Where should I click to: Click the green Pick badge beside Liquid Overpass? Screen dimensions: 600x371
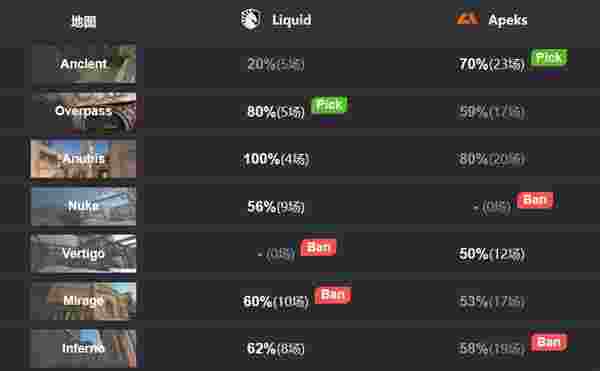[x=329, y=105]
